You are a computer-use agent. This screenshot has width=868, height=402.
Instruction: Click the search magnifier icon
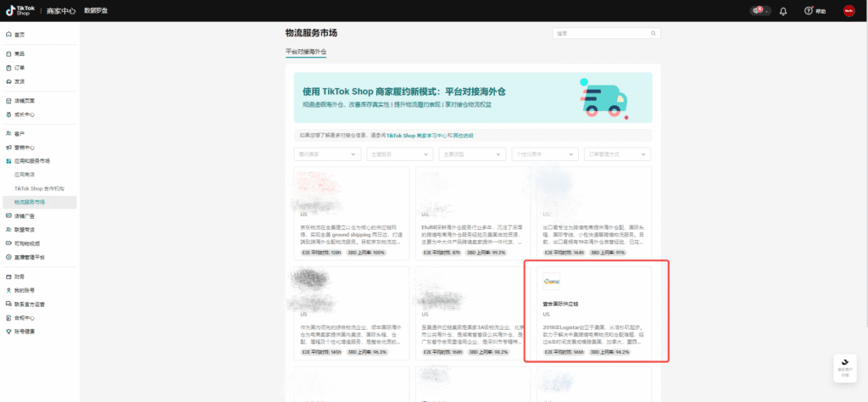[654, 33]
